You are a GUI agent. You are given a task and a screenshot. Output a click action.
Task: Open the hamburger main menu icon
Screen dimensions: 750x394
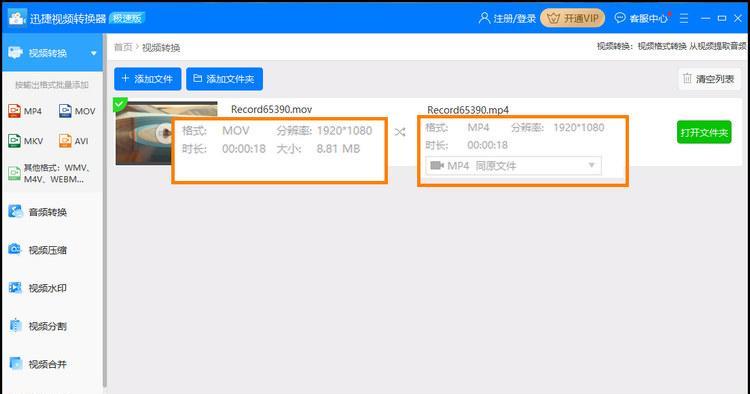[684, 18]
